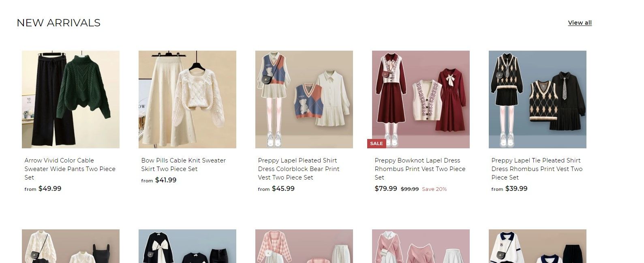644x263 pixels.
Task: Click the red SALE badge
Action: pos(377,143)
